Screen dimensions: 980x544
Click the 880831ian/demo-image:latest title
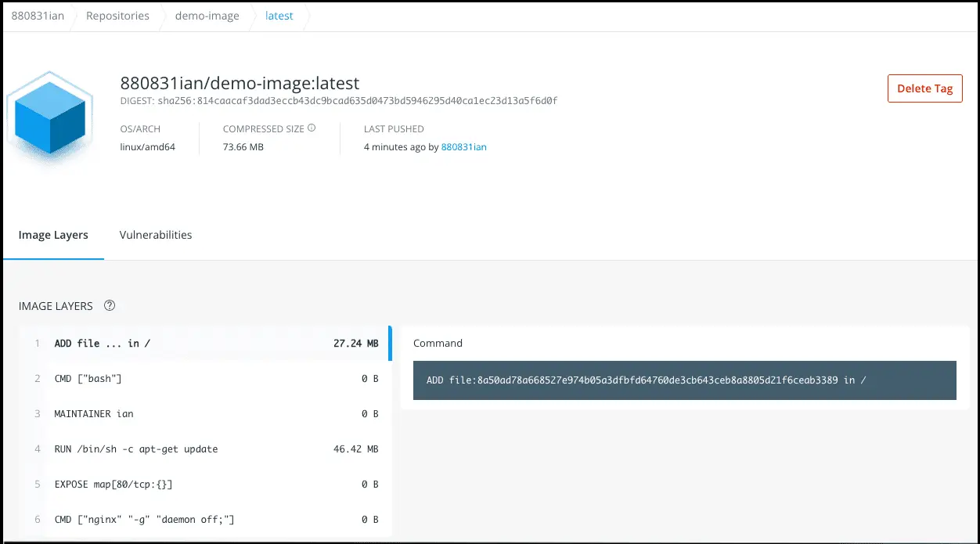(x=240, y=83)
